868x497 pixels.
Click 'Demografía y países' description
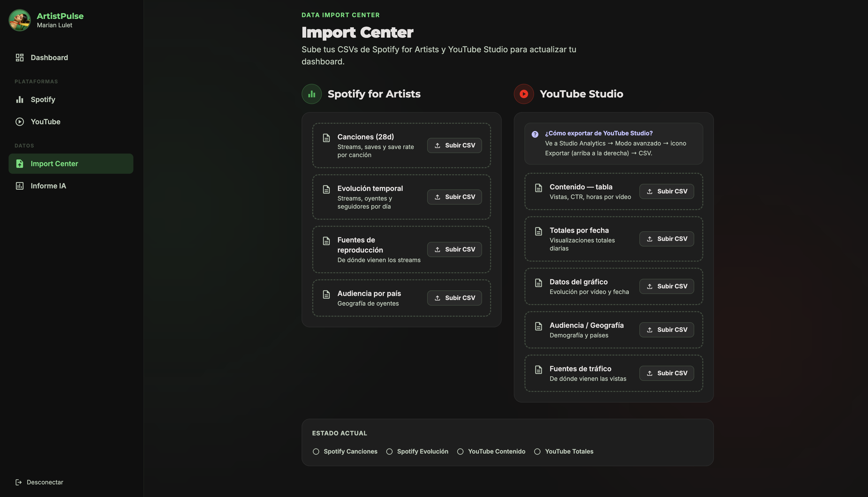tap(579, 335)
